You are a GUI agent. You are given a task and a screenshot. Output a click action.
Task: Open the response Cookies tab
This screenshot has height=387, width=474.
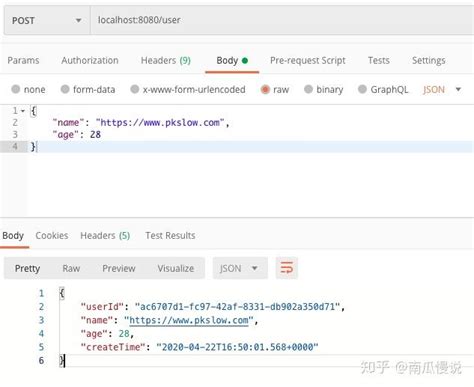(52, 235)
